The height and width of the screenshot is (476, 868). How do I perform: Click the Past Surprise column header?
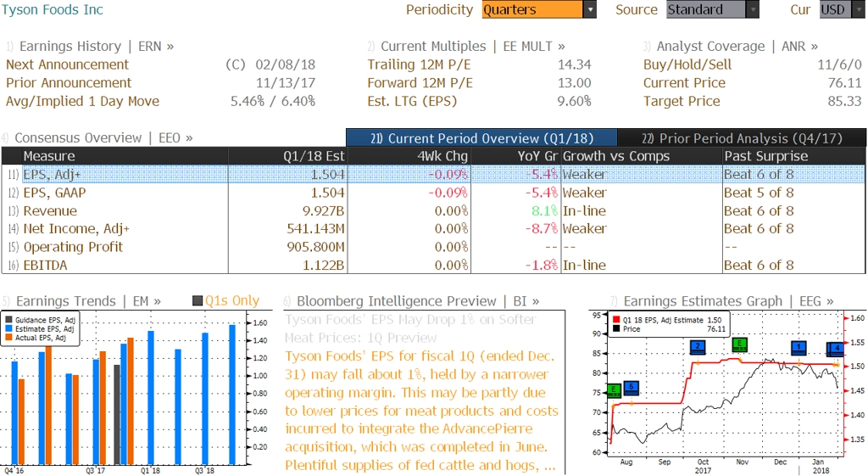point(793,156)
